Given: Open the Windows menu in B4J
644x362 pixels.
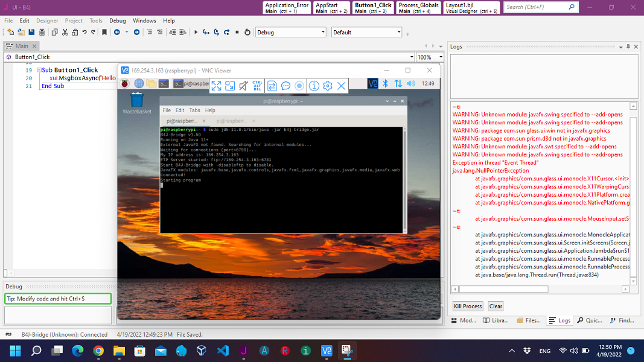Looking at the screenshot, I should 144,21.
